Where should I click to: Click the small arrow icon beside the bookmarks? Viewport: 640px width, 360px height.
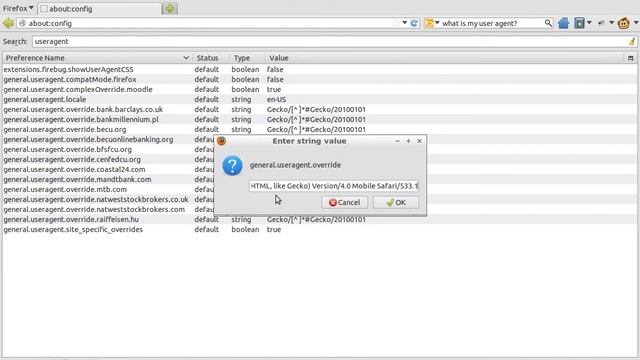pos(601,23)
